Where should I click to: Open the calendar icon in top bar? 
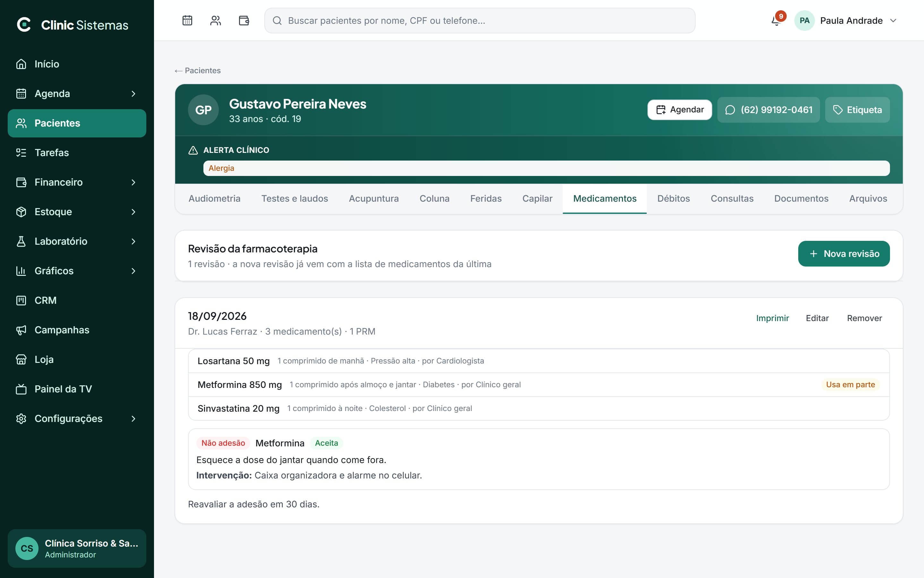click(187, 20)
